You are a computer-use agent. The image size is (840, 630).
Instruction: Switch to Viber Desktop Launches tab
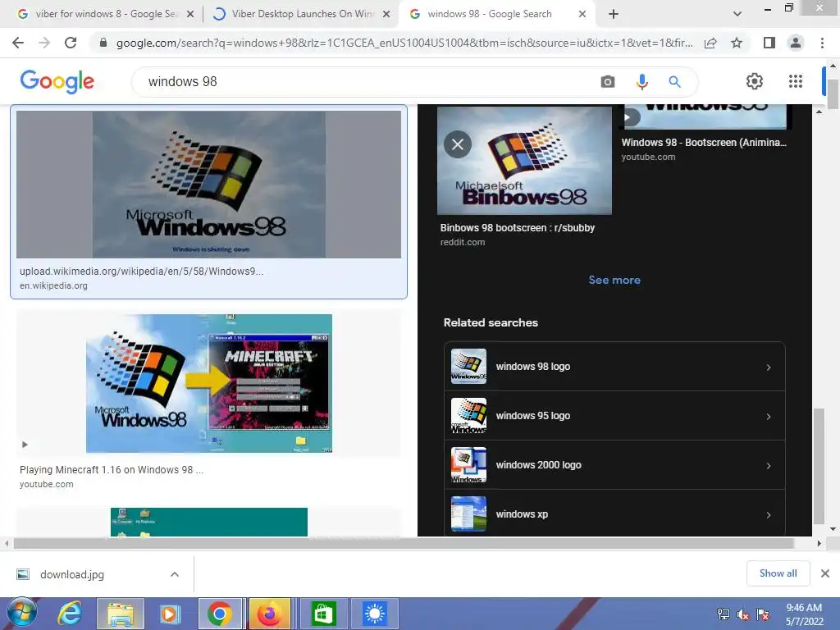(x=303, y=14)
